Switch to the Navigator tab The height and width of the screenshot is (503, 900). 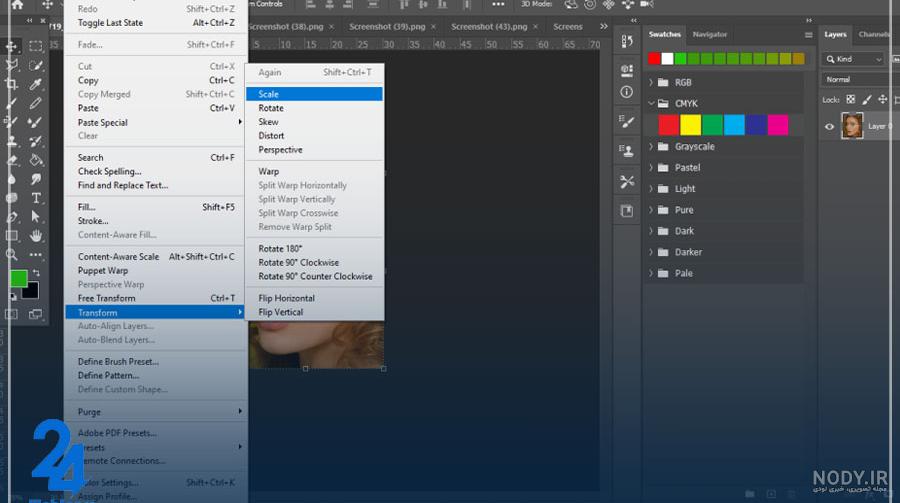709,34
